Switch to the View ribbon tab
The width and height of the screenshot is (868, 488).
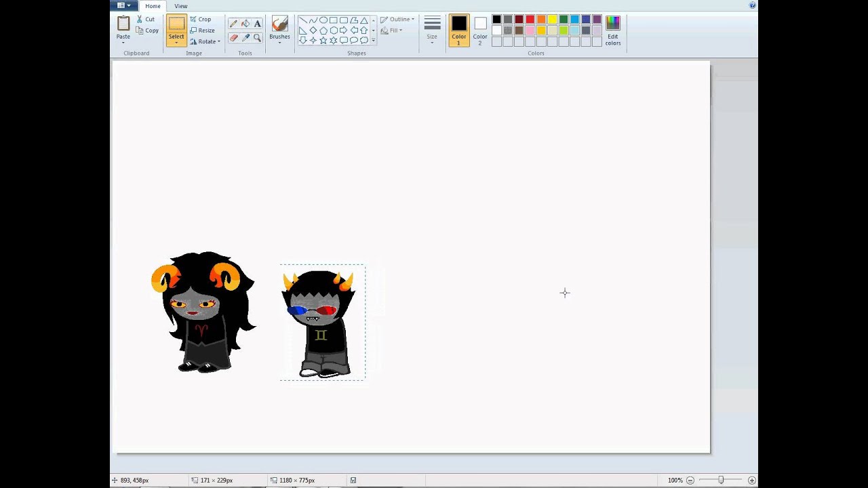click(x=181, y=6)
